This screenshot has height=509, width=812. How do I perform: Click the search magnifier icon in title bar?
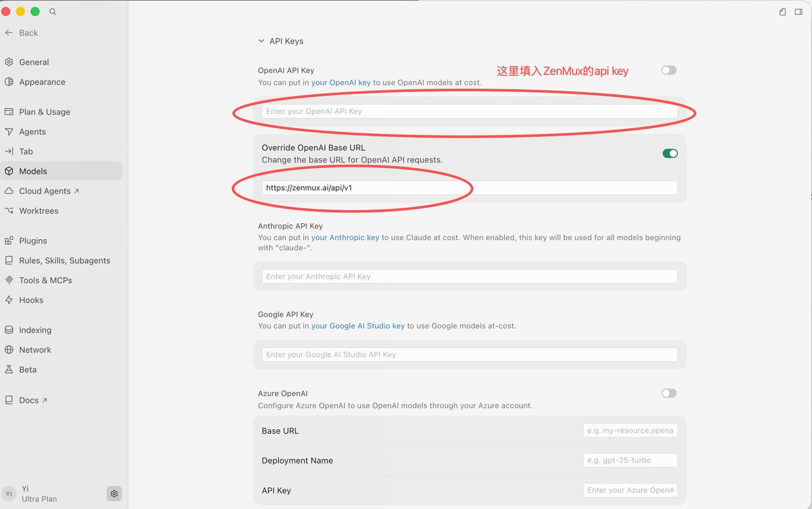[53, 11]
